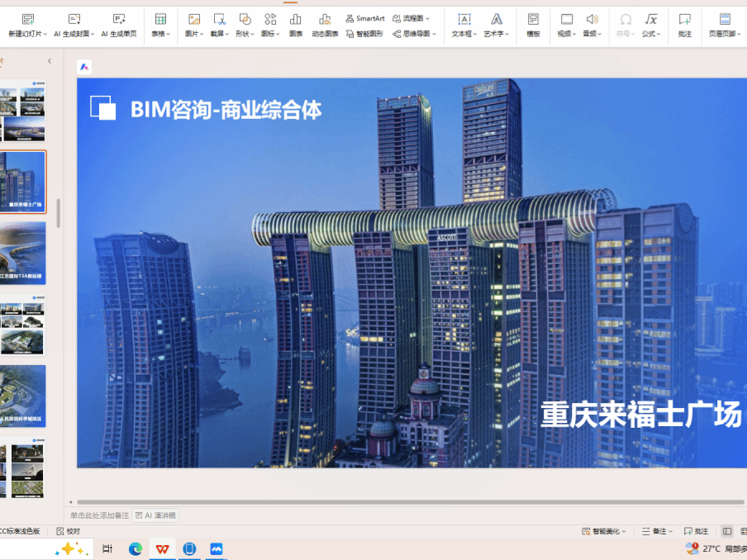Click the BIM咨询-商业综合体 slide title

coord(226,110)
